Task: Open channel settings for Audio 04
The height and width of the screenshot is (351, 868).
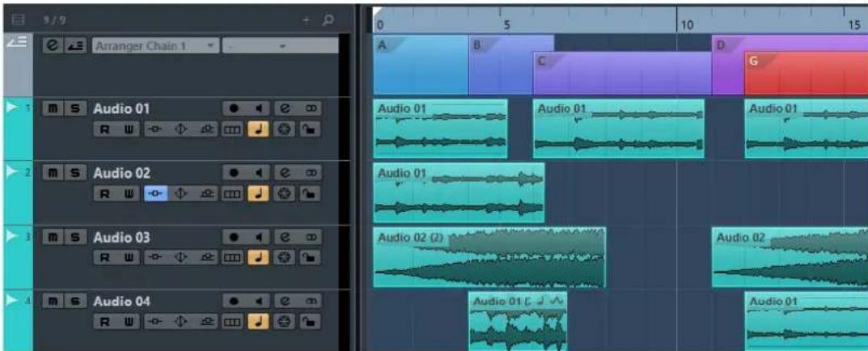Action: point(286,301)
